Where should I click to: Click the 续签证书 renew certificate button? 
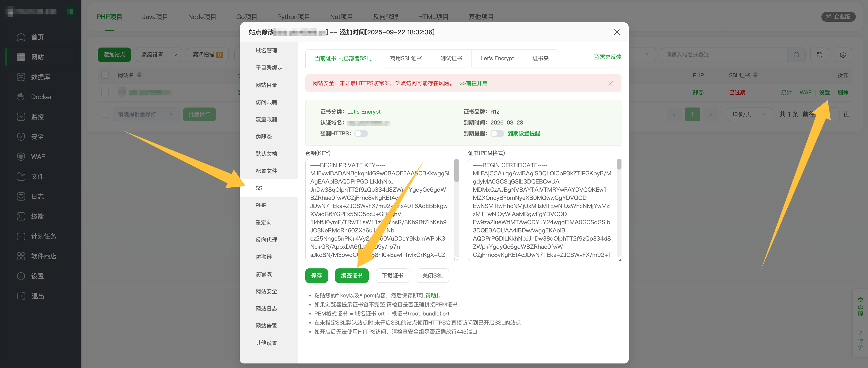tap(351, 276)
